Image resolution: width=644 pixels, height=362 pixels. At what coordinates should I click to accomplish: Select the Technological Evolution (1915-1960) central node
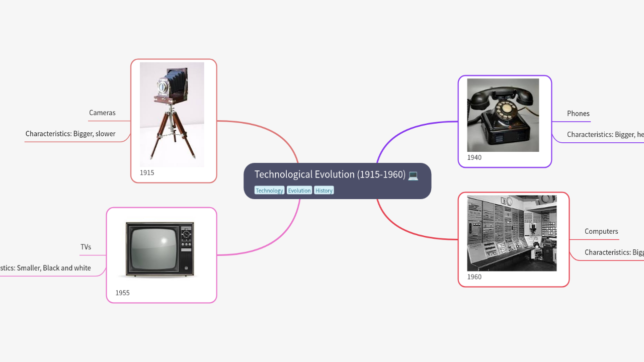330,174
